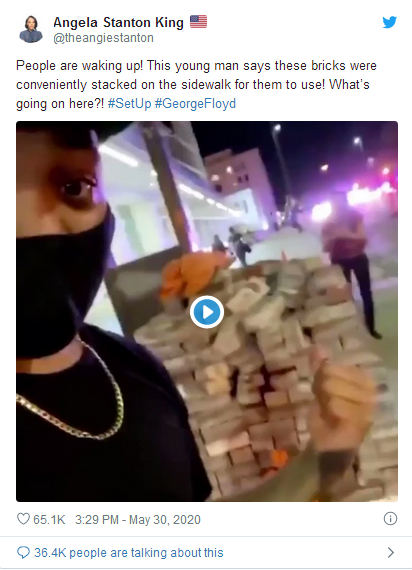Click the speech bubble reply icon
The width and height of the screenshot is (412, 570).
(23, 553)
